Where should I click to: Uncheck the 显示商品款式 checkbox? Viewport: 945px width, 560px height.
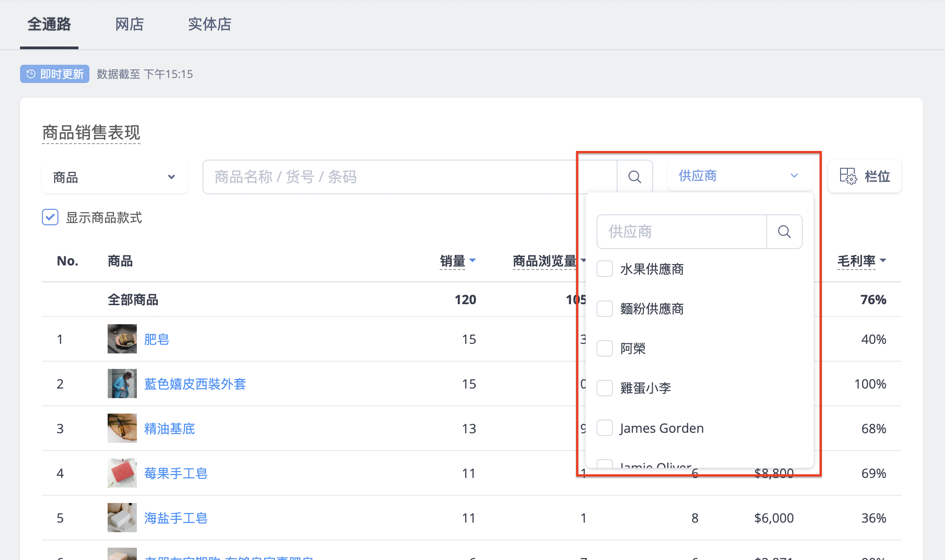50,217
